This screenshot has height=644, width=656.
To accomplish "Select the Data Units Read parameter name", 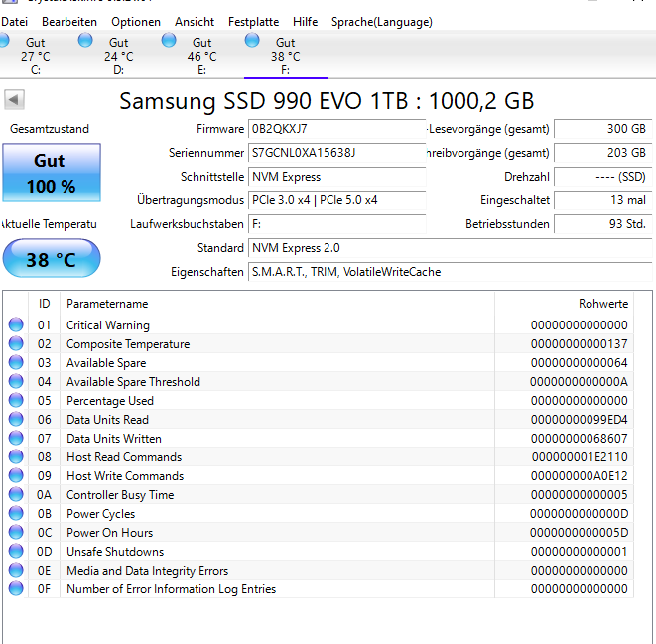I will 107,420.
